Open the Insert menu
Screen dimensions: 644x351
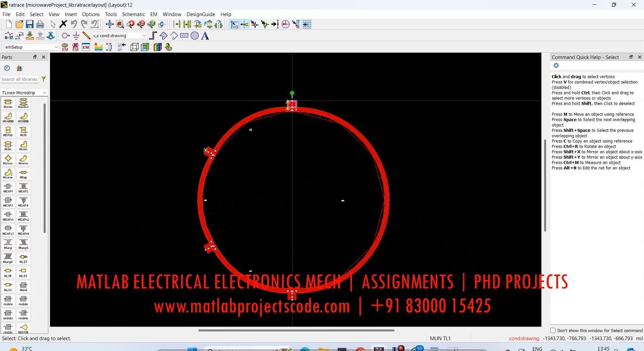(x=71, y=14)
